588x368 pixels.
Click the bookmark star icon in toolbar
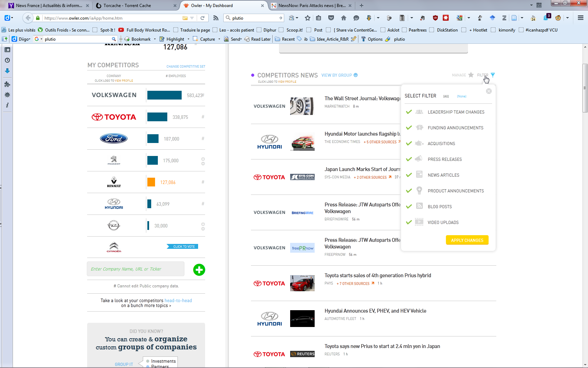click(x=308, y=18)
